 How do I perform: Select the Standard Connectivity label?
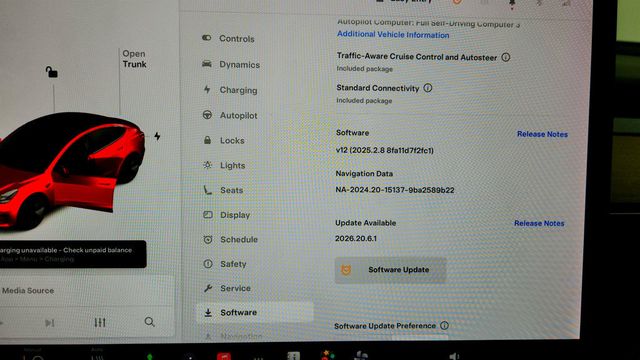tap(378, 88)
